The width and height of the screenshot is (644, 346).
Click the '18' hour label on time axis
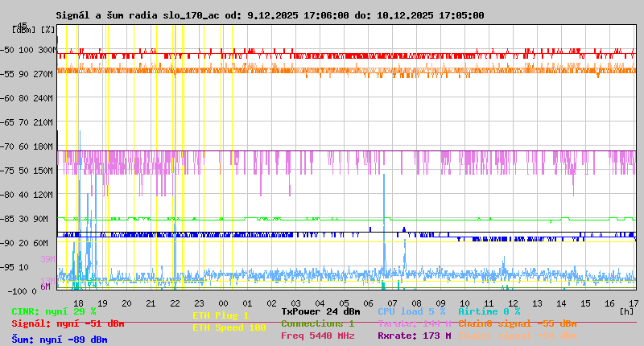pyautogui.click(x=78, y=303)
